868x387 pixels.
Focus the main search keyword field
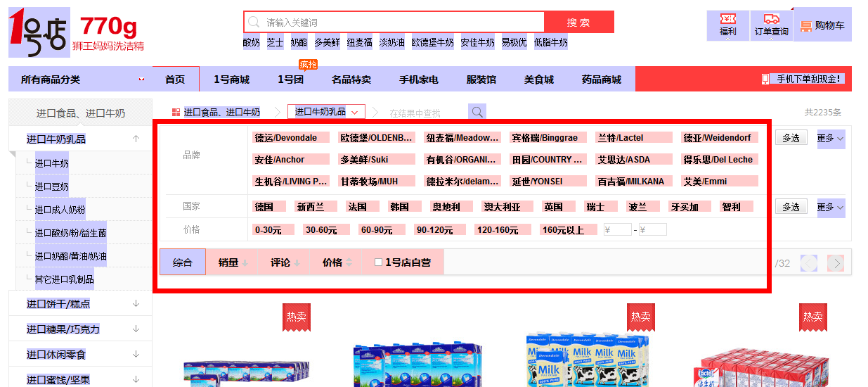394,22
